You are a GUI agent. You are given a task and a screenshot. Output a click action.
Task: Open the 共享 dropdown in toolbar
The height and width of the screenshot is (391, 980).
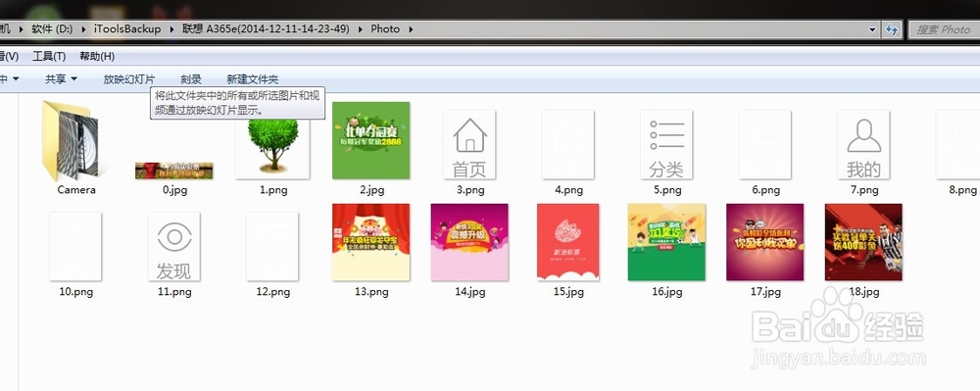61,79
